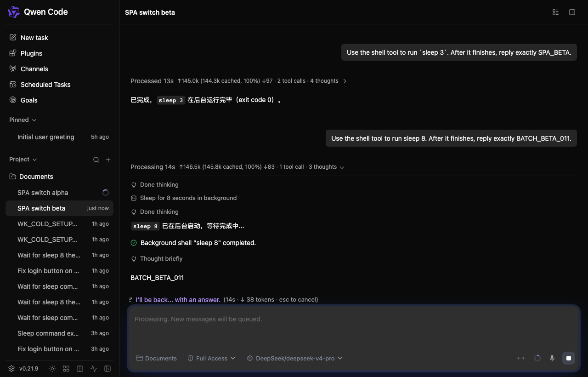Collapse the Project section chevron
The image size is (588, 377).
pos(34,160)
